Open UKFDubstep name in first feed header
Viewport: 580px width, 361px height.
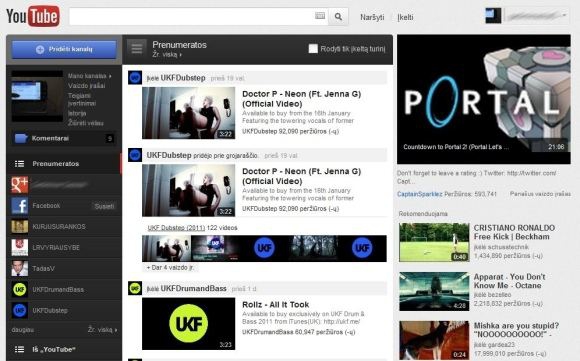(x=183, y=78)
